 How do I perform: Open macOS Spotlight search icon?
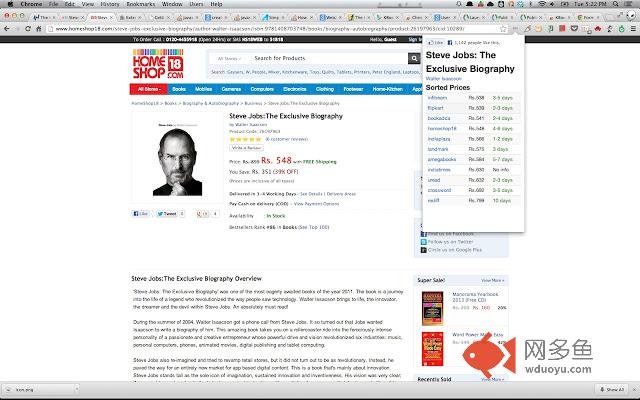click(615, 4)
